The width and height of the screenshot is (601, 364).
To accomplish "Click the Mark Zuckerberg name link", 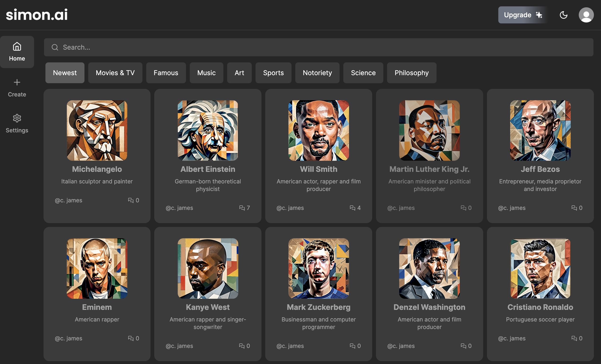I will [x=318, y=307].
